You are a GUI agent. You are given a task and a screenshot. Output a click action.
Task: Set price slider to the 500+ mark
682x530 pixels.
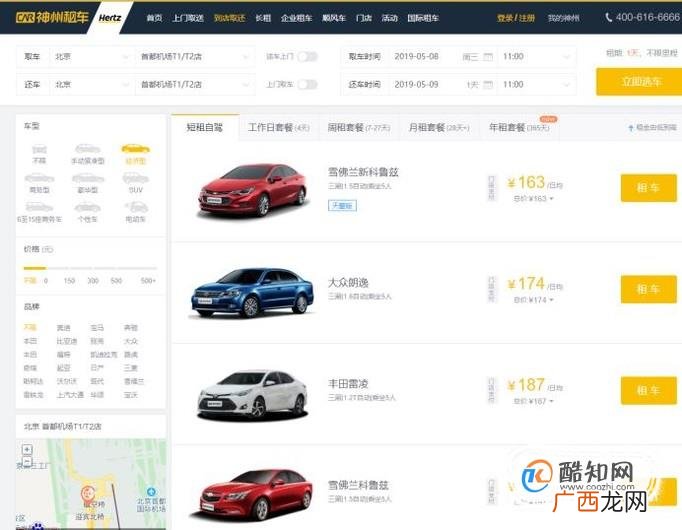click(148, 281)
